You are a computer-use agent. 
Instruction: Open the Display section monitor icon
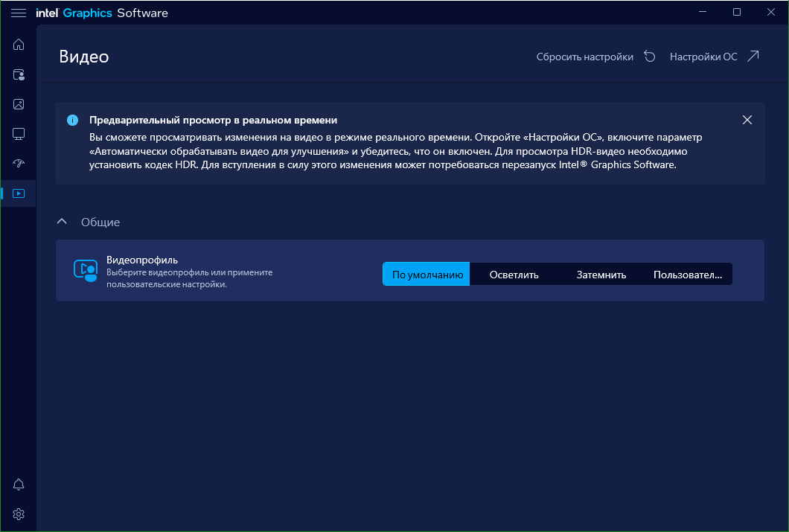coord(19,134)
